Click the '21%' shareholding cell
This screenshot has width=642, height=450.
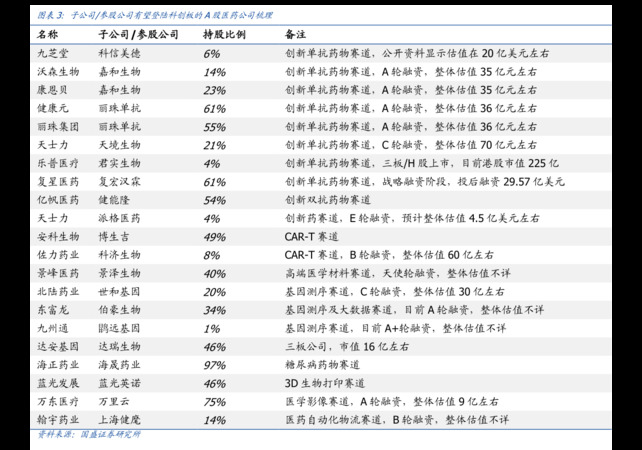[215, 145]
